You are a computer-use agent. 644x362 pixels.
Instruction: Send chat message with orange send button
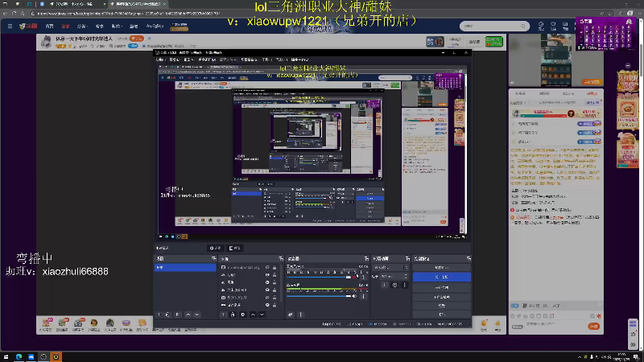pyautogui.click(x=594, y=327)
